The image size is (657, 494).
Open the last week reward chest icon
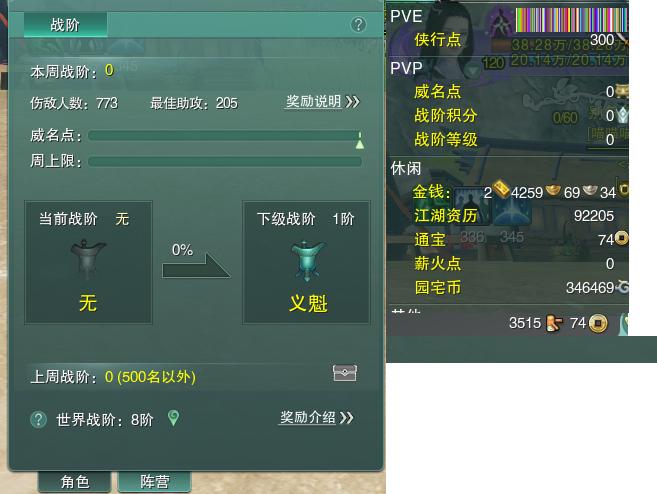[x=344, y=372]
